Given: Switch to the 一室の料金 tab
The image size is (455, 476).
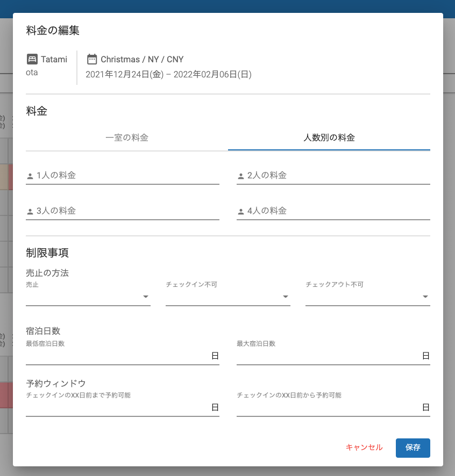Looking at the screenshot, I should (x=127, y=138).
